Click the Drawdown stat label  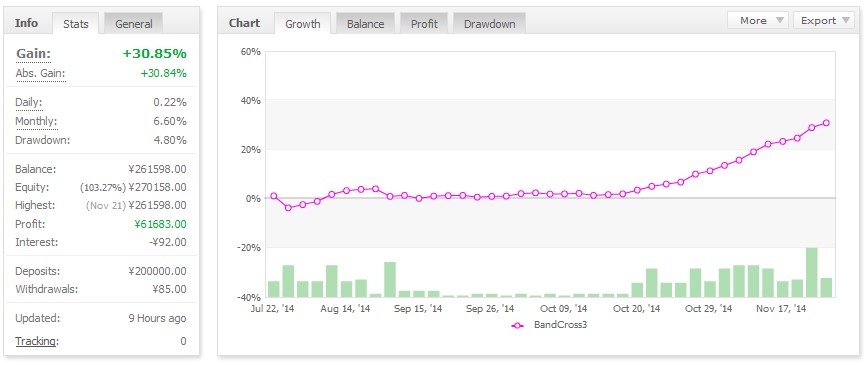tap(43, 140)
